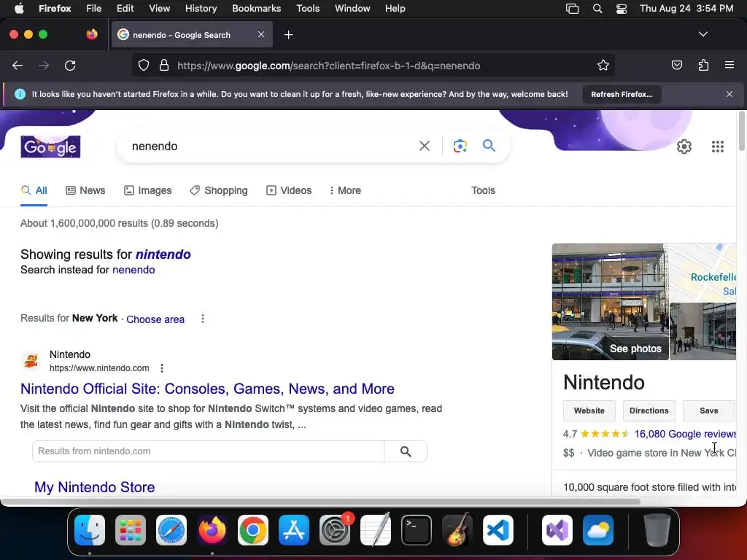Expand the More search filters menu
This screenshot has width=747, height=560.
(345, 190)
